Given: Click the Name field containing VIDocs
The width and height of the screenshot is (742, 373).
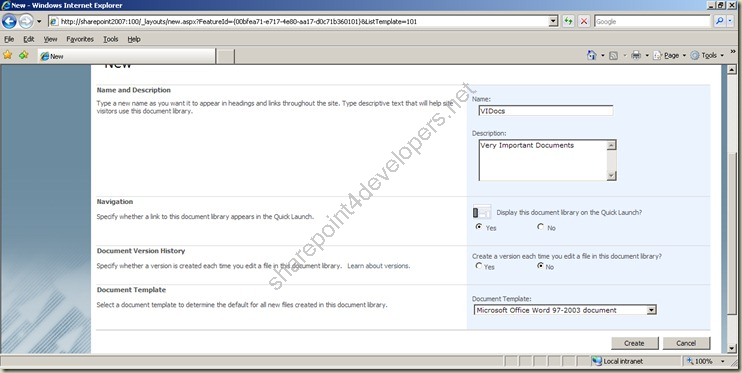Looking at the screenshot, I should (x=546, y=111).
